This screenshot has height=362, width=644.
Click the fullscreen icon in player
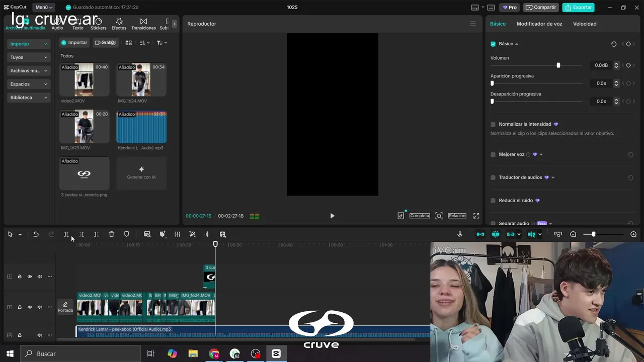(476, 216)
